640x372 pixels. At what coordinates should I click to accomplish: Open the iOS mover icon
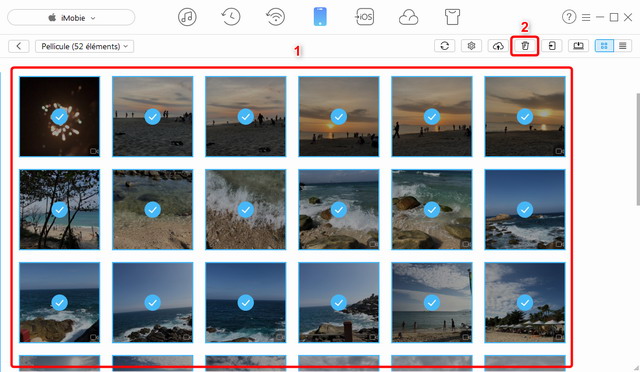coord(364,17)
